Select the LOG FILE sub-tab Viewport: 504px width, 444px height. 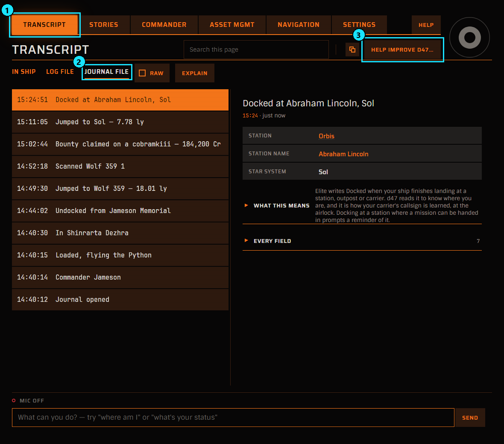pyautogui.click(x=60, y=72)
